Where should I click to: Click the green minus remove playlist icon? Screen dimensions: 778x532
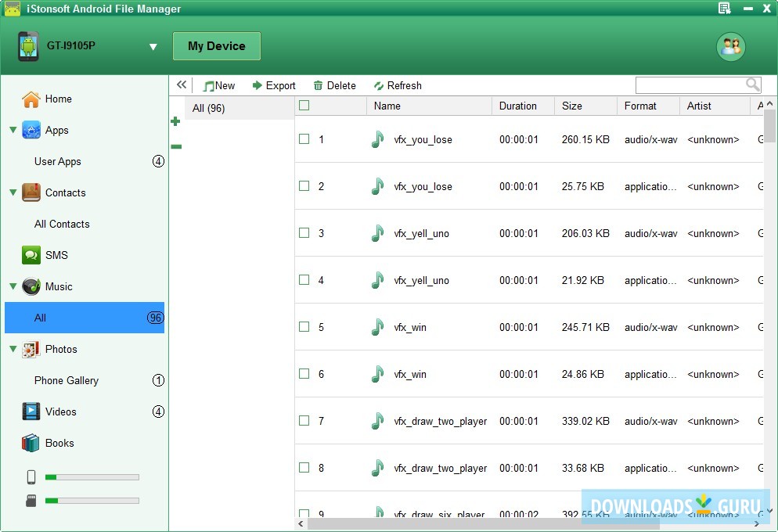175,146
